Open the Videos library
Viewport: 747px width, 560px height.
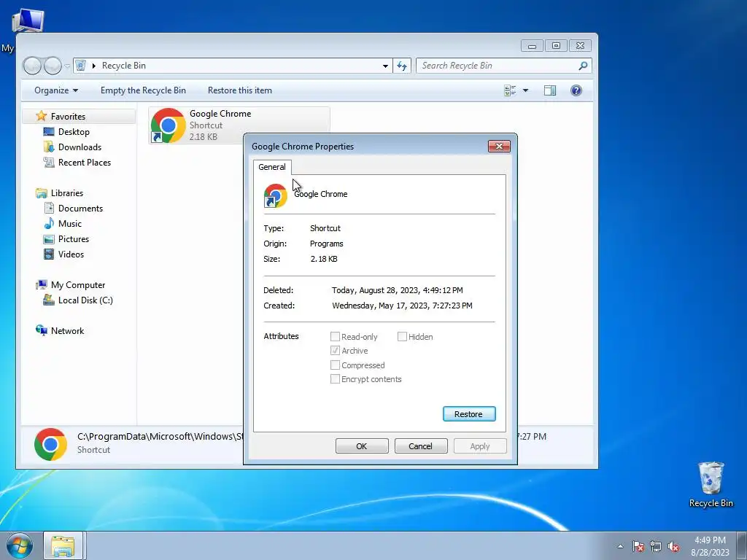(x=71, y=254)
